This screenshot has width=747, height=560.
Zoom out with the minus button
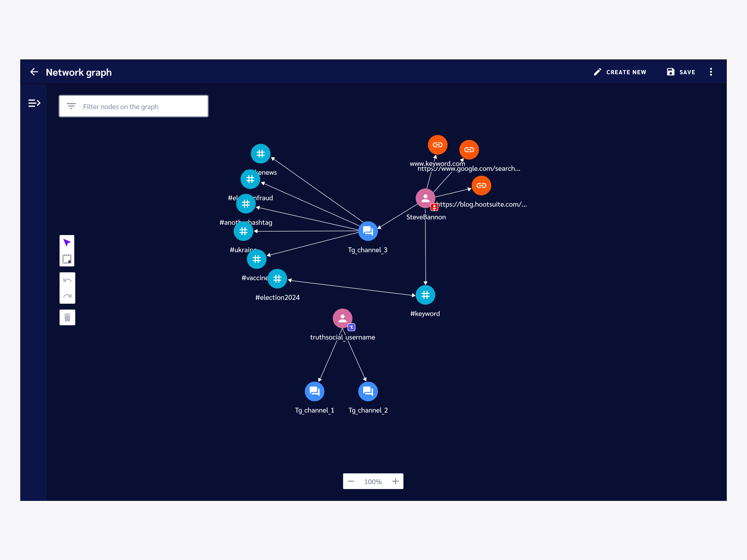point(351,481)
